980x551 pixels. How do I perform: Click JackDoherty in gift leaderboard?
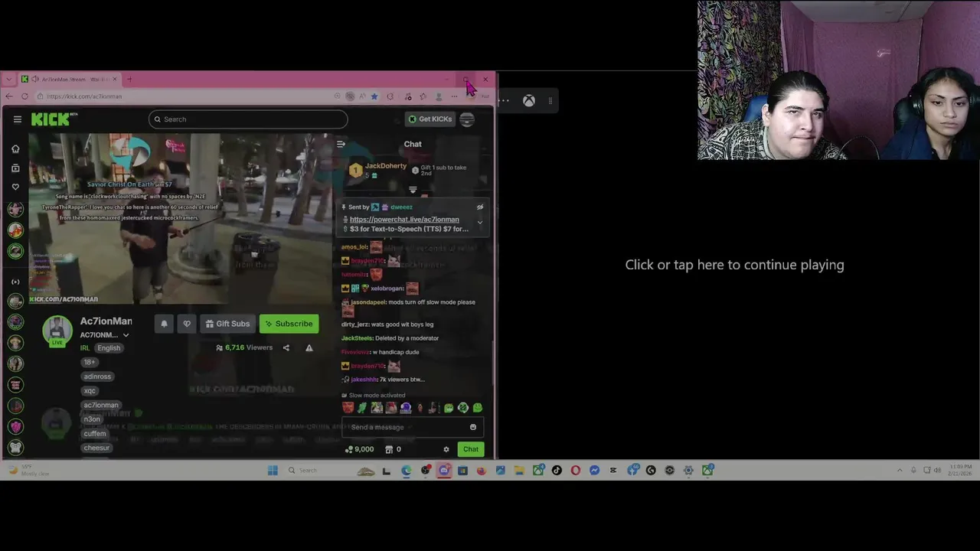click(x=386, y=166)
